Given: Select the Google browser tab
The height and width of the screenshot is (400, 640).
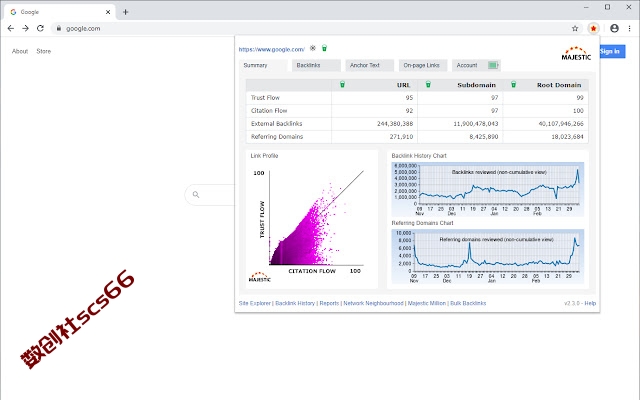Looking at the screenshot, I should 60,12.
